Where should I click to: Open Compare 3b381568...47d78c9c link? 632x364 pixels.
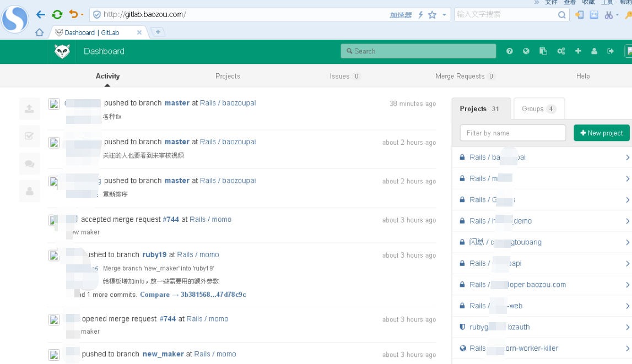click(193, 295)
